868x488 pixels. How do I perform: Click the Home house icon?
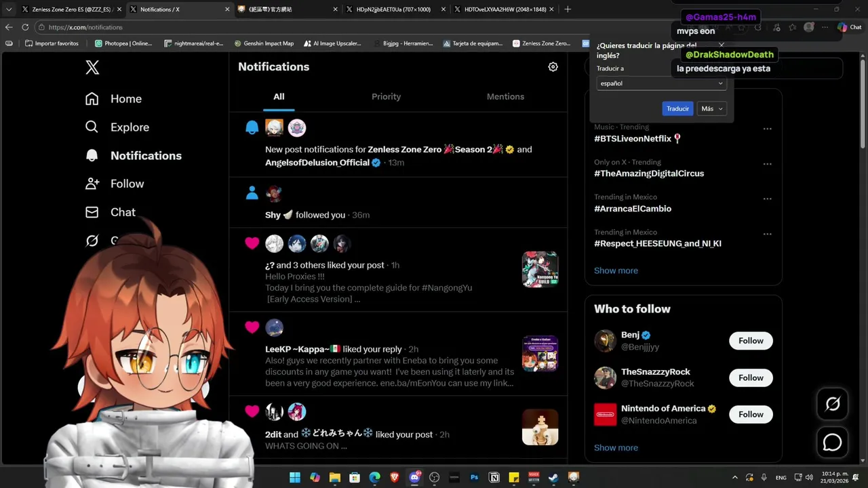point(92,99)
